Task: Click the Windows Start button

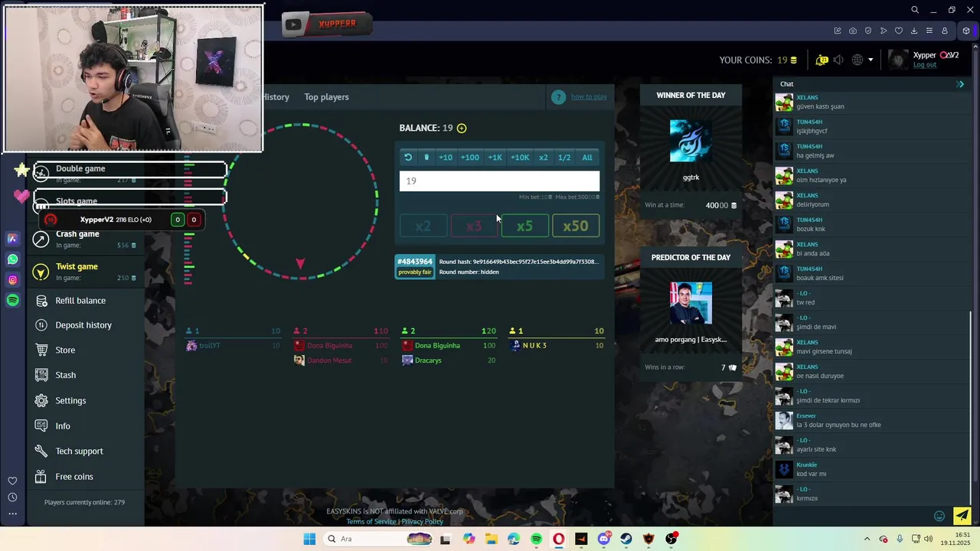Action: 309,539
